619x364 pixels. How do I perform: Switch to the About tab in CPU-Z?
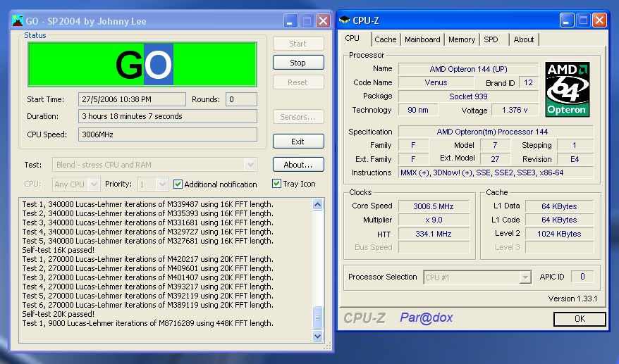point(523,39)
